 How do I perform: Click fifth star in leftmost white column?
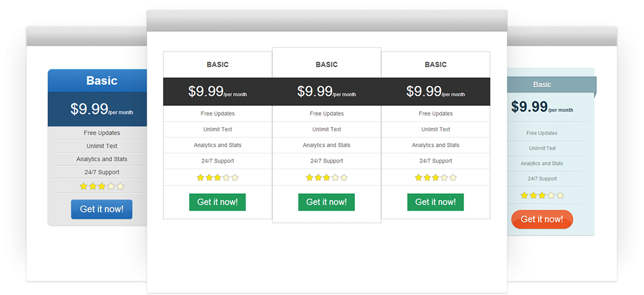[235, 178]
